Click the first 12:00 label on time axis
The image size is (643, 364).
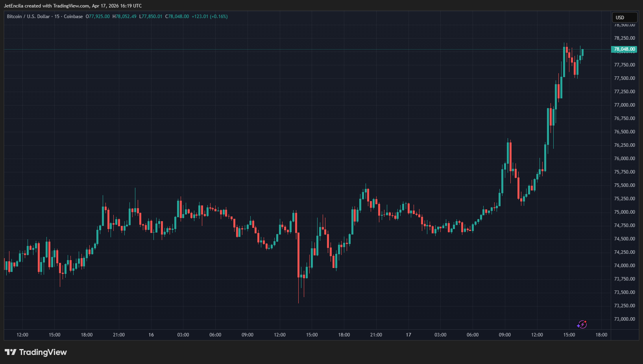tap(22, 335)
